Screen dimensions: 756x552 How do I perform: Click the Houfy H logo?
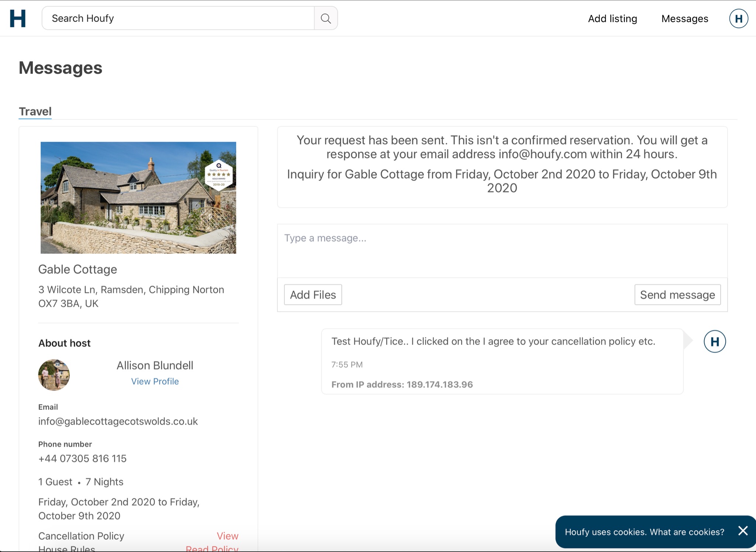(17, 18)
